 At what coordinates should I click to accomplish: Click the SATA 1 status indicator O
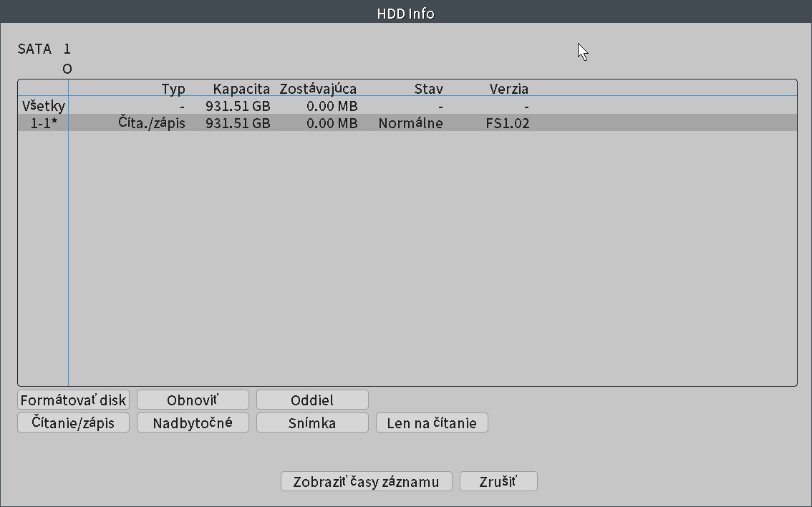(67, 69)
